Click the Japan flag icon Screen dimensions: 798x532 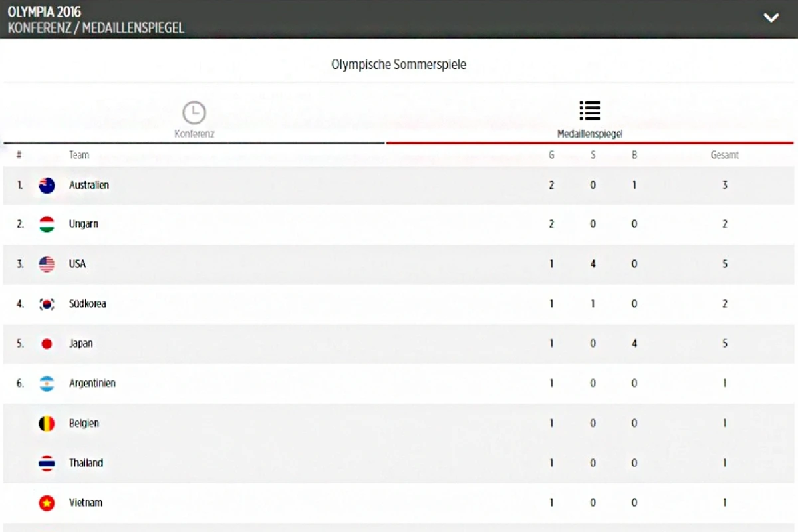tap(47, 344)
